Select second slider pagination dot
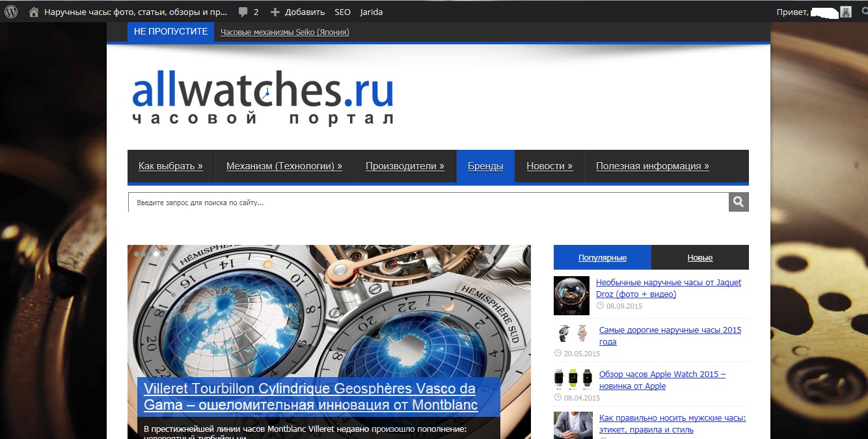This screenshot has height=439, width=868. (x=144, y=254)
